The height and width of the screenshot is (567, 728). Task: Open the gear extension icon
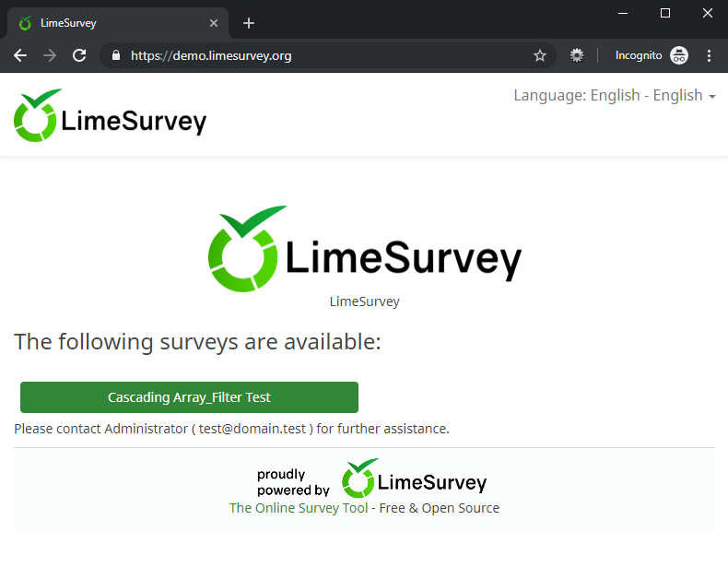pyautogui.click(x=577, y=55)
